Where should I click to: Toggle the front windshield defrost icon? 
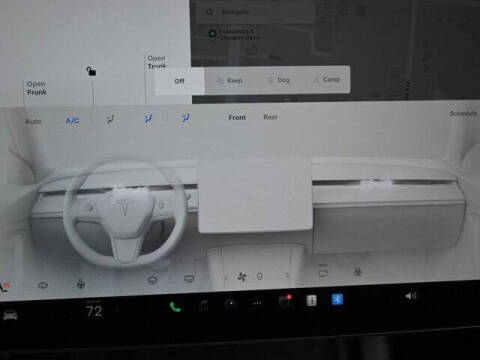point(153,280)
